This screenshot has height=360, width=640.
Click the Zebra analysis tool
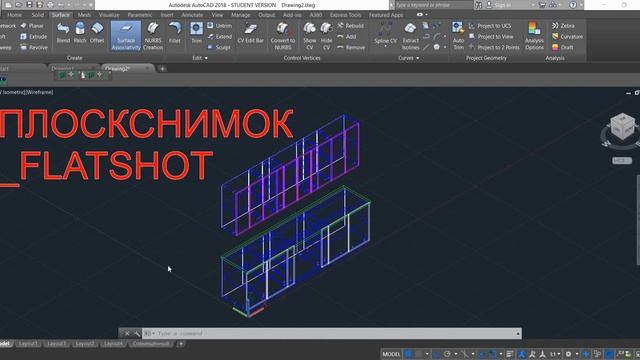[563, 26]
